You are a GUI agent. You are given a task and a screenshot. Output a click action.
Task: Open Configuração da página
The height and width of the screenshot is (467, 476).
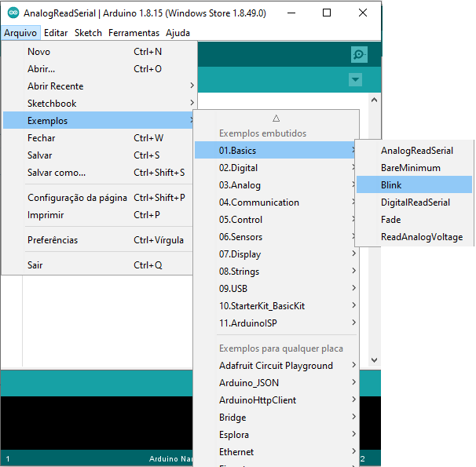[97, 198]
